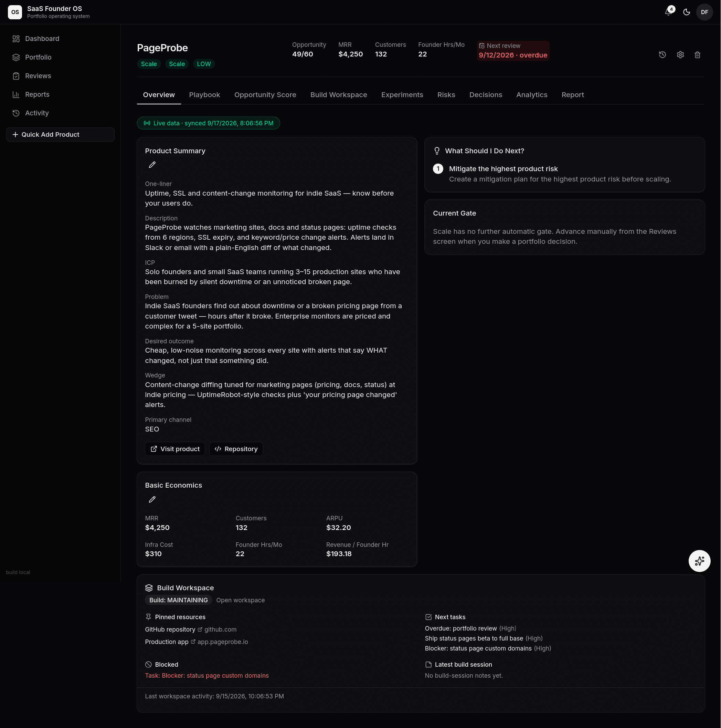Click the Latest build session file icon

(x=428, y=664)
